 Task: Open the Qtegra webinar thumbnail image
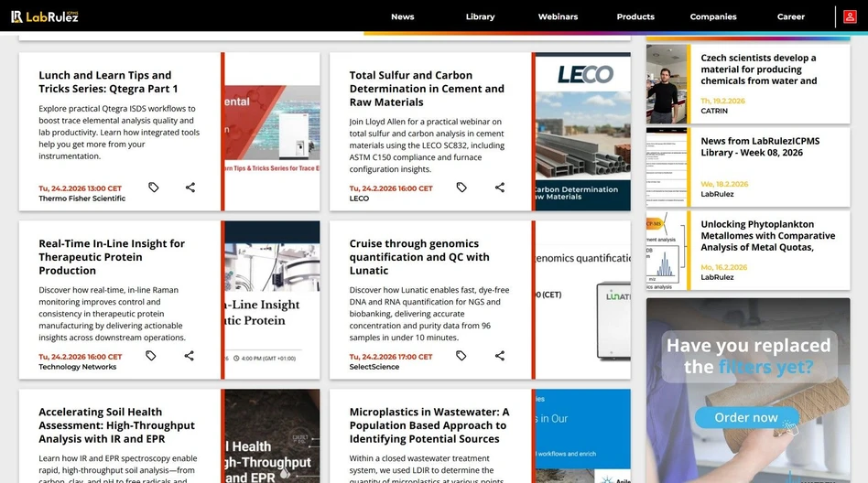[x=272, y=132]
